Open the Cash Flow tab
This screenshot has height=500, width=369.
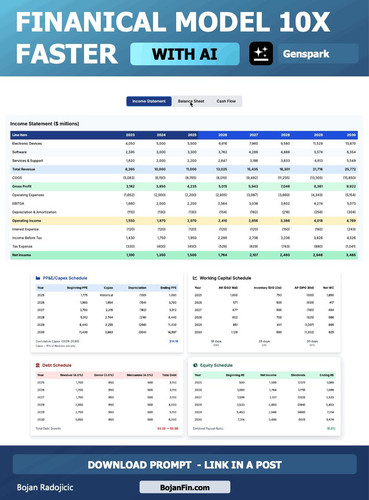pos(226,101)
